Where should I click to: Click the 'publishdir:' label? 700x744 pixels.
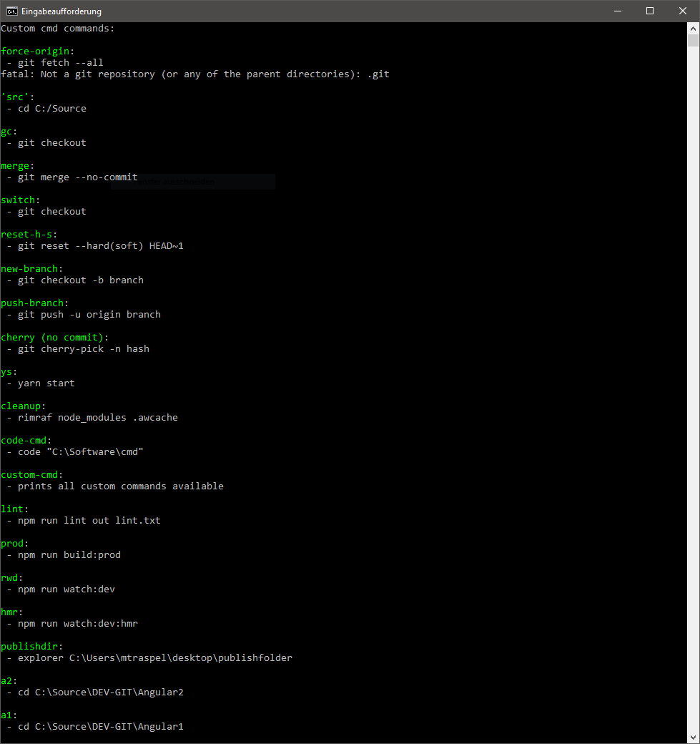31,647
